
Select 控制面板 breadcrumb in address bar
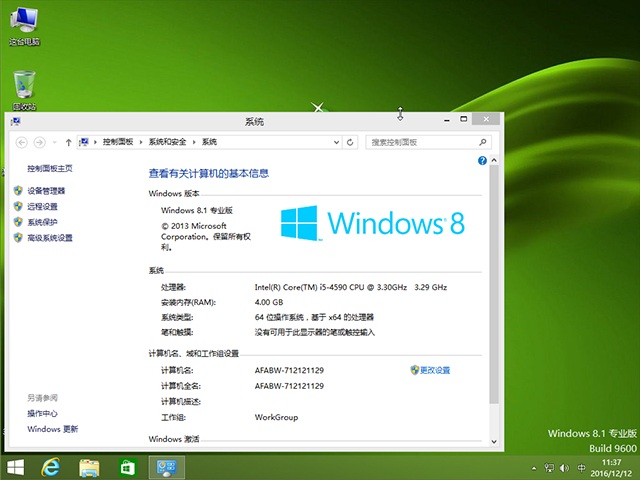pos(118,142)
